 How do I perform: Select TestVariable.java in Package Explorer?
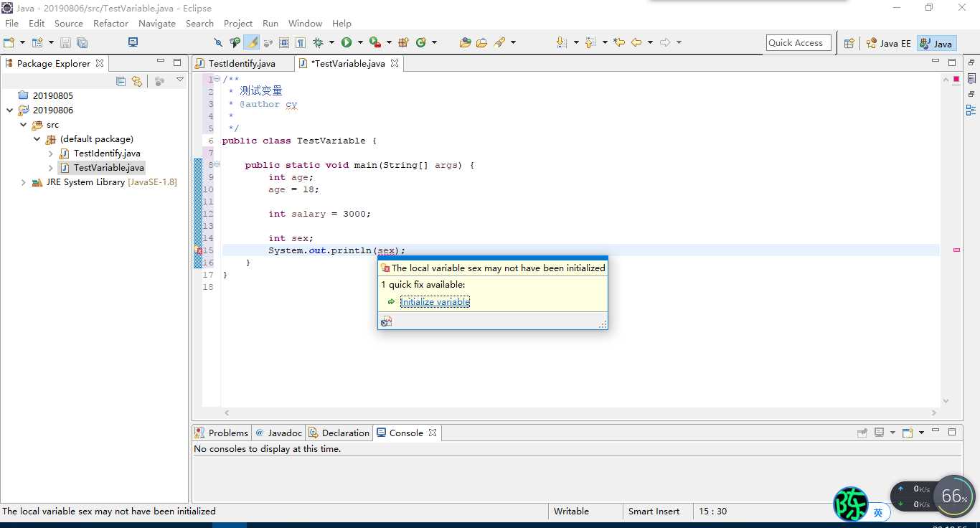tap(102, 168)
